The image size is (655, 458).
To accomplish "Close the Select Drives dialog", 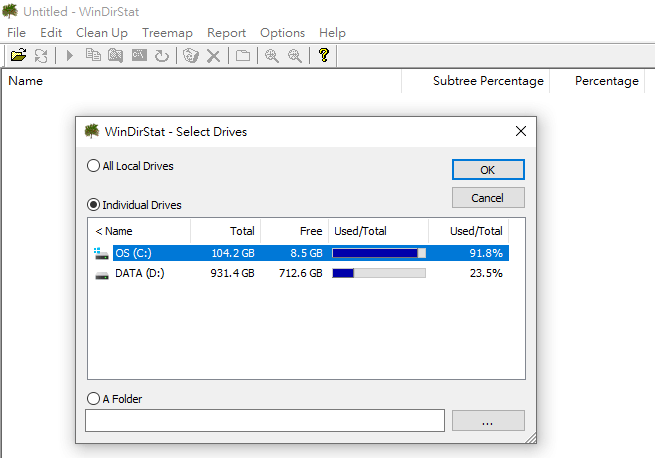I will pyautogui.click(x=520, y=131).
